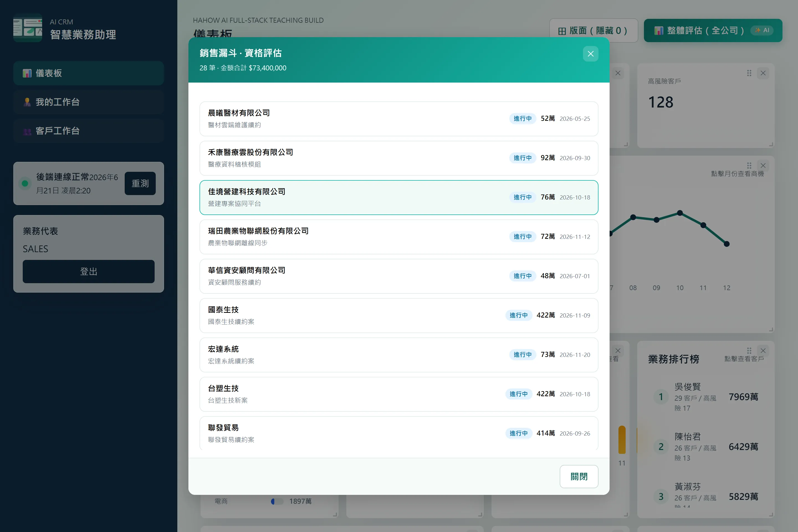The width and height of the screenshot is (798, 532).
Task: Grab the drag handle icon on 高風險客戶 card
Action: 749,73
